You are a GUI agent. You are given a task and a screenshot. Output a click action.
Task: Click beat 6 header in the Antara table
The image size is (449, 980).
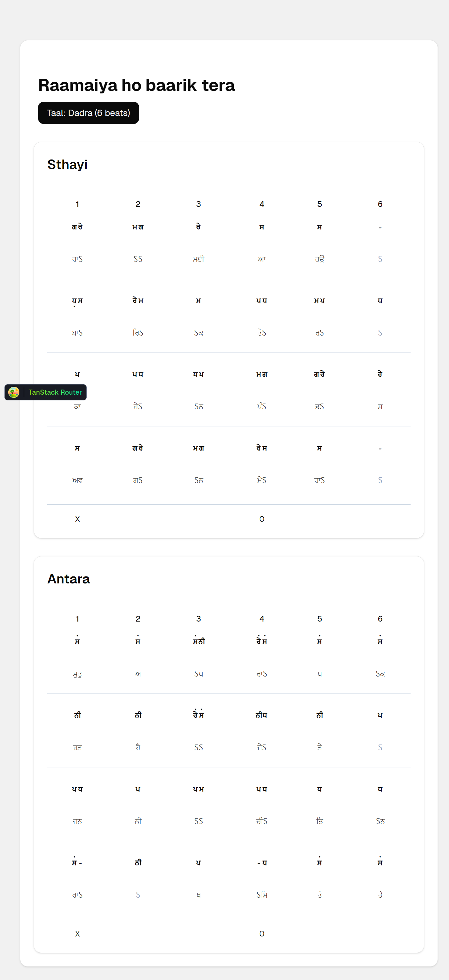[x=380, y=619]
